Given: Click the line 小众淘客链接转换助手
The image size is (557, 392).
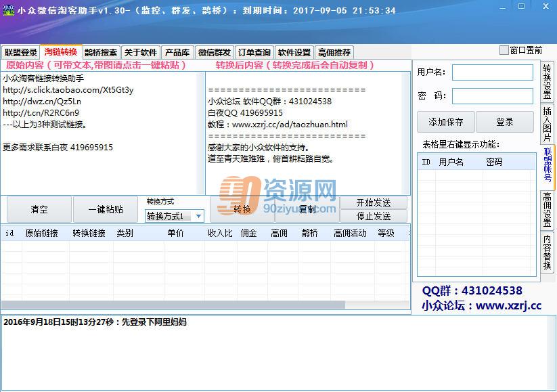Looking at the screenshot, I should click(43, 78).
